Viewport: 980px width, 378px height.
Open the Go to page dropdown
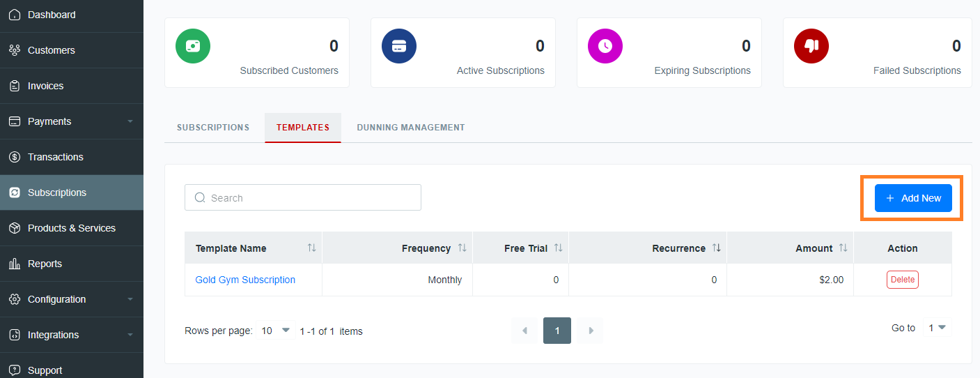point(938,328)
